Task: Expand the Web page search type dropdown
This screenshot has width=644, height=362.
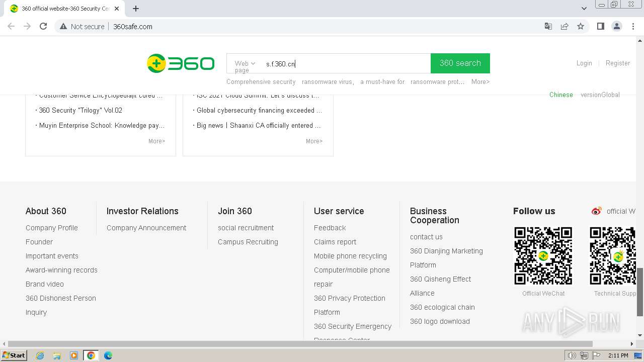Action: point(245,64)
